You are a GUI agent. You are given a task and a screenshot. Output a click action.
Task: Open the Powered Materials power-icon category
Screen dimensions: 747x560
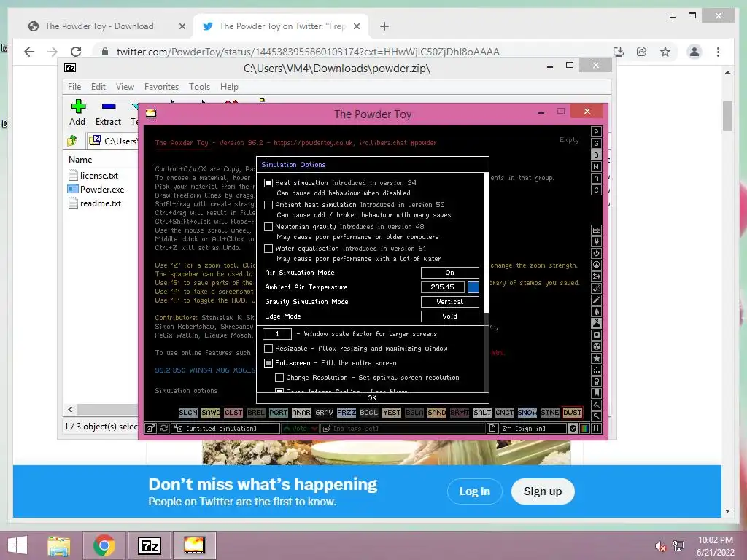pos(596,253)
